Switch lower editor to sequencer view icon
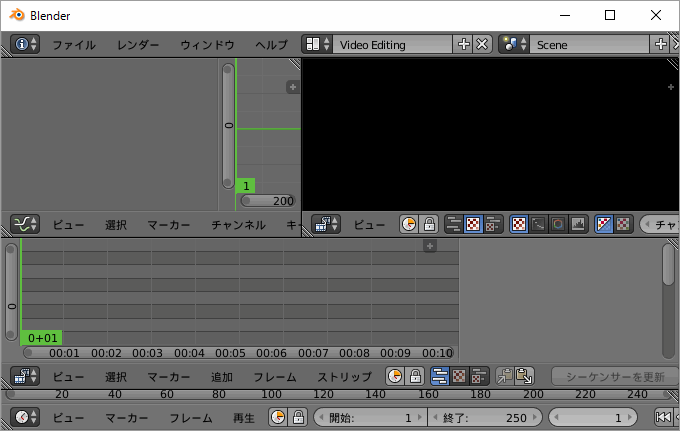The width and height of the screenshot is (680, 431). click(440, 376)
